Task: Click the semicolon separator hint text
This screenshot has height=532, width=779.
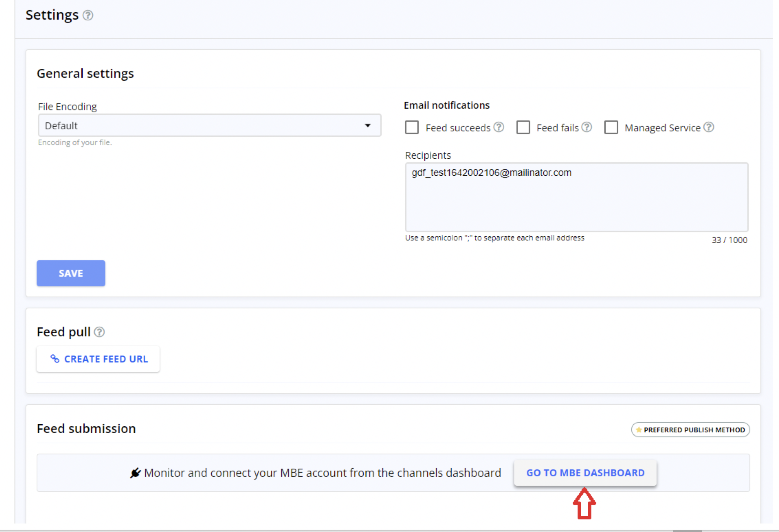Action: point(495,238)
